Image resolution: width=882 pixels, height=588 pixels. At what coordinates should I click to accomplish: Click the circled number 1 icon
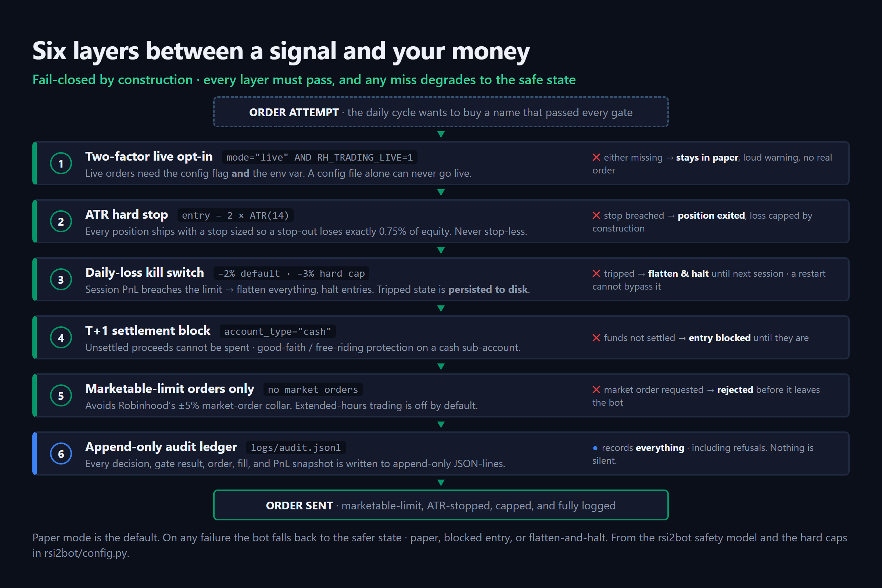(x=61, y=164)
